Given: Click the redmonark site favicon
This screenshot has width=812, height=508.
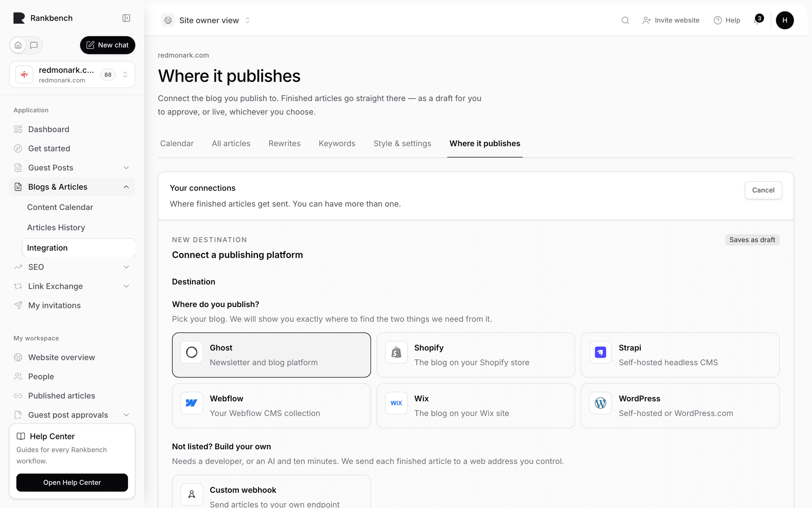Looking at the screenshot, I should point(24,75).
